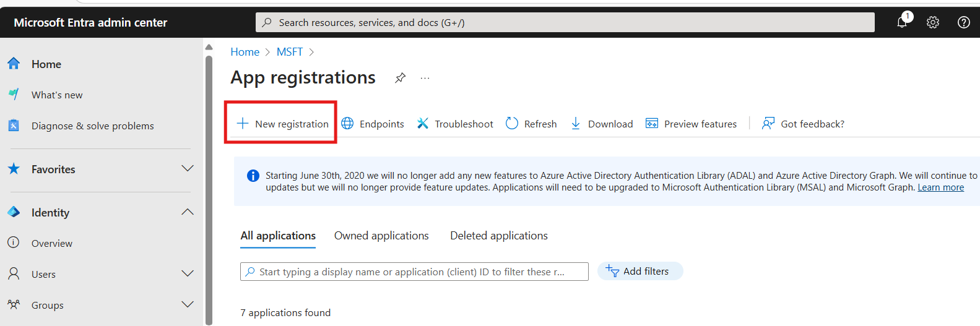Pin the App registrations page
This screenshot has width=980, height=326.
pyautogui.click(x=401, y=78)
